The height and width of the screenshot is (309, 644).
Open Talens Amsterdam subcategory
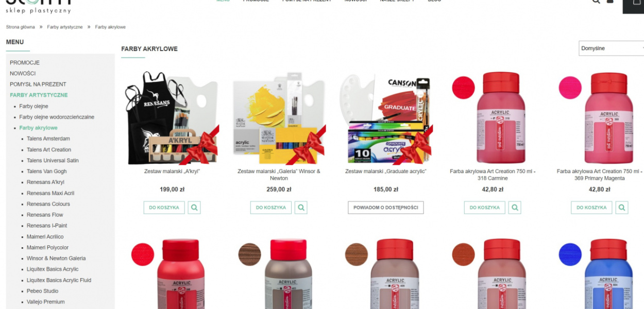[x=48, y=139]
